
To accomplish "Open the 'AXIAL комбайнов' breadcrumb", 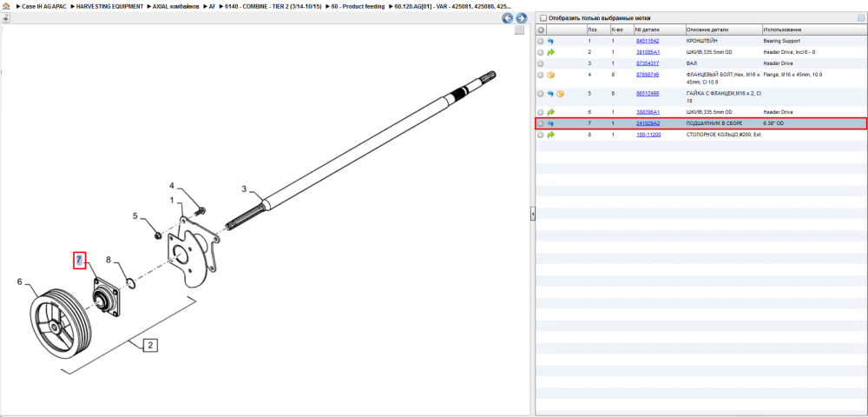I will pyautogui.click(x=175, y=6).
